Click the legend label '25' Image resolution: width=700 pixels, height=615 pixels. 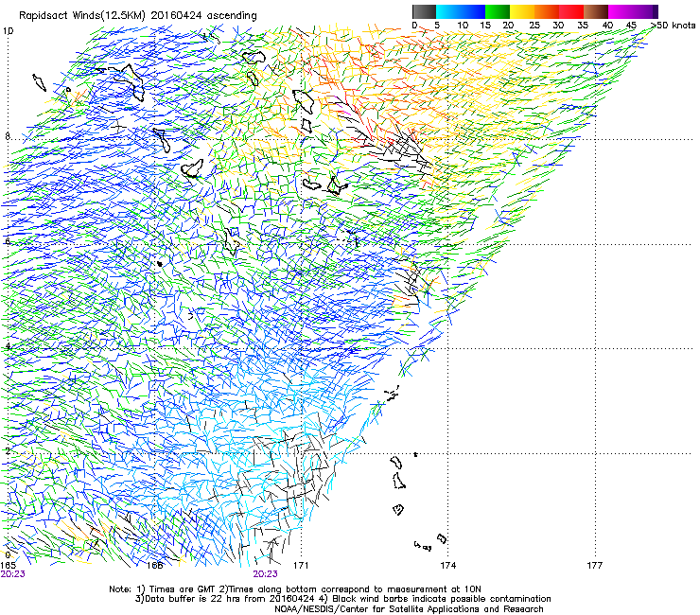[x=534, y=26]
